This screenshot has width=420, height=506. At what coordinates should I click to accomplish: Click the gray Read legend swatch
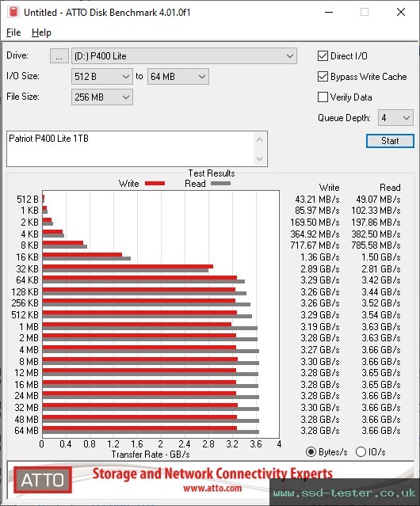(220, 183)
